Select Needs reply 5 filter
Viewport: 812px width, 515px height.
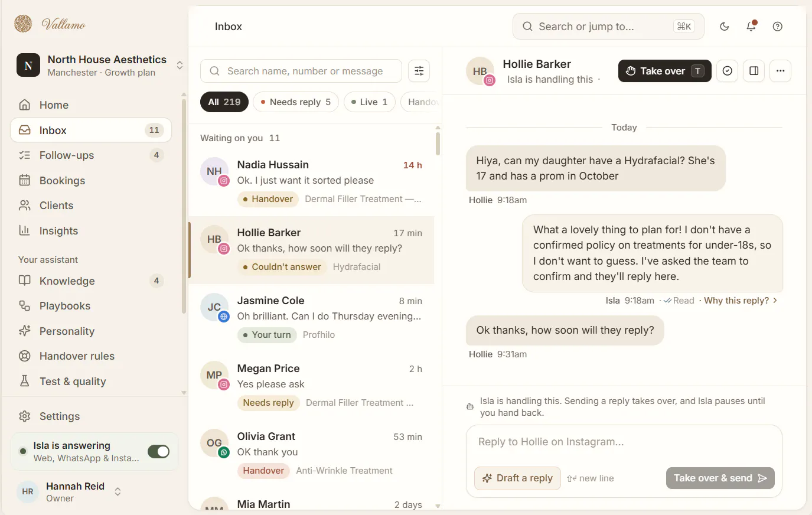296,102
